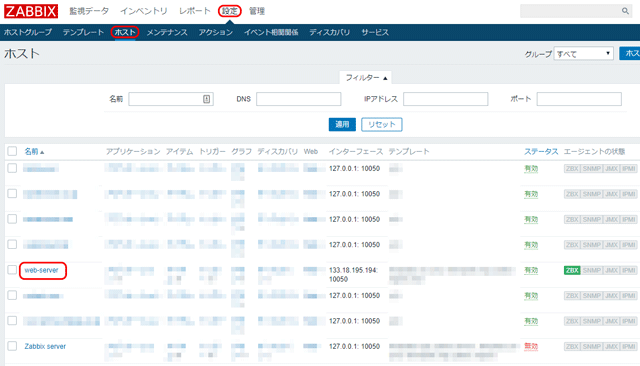Image resolution: width=640 pixels, height=366 pixels.
Task: Click the icon inside the 名前 filter field
Action: tap(207, 99)
